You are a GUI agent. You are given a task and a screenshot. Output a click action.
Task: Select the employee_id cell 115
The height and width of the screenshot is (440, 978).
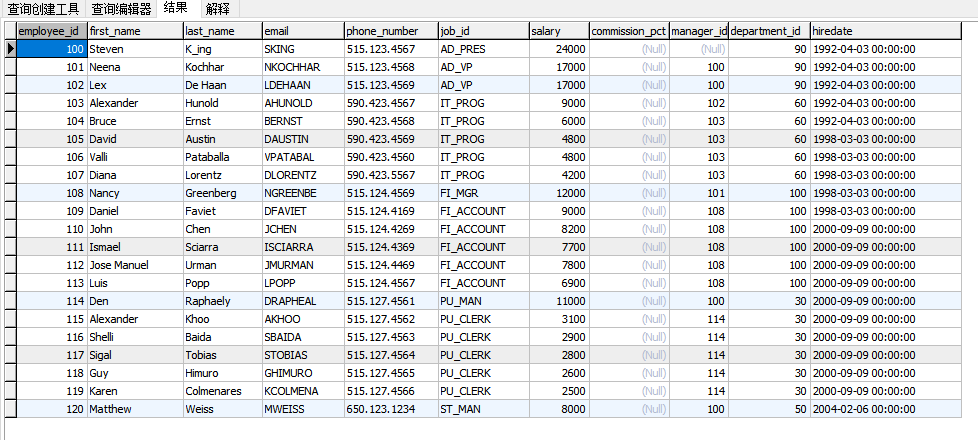pyautogui.click(x=52, y=319)
